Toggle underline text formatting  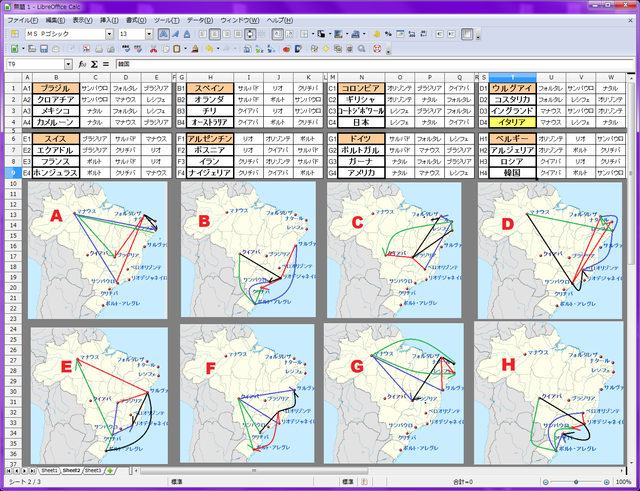[x=187, y=34]
